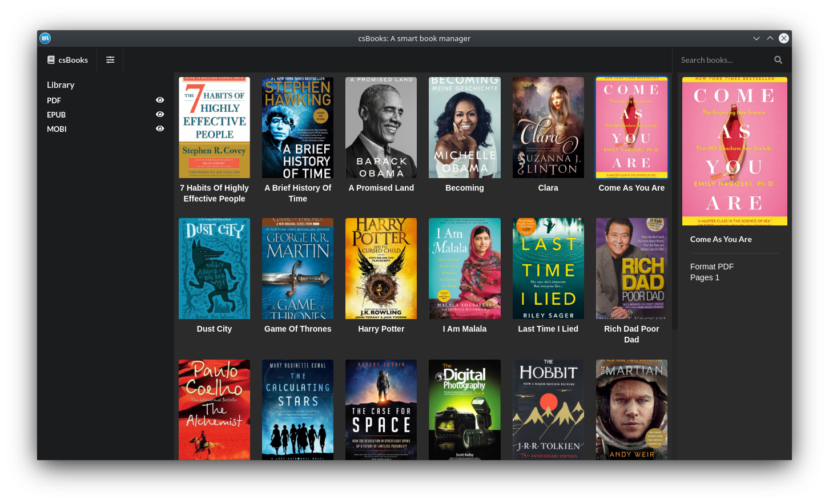Select the EPUB library filter
This screenshot has width=829, height=504.
(x=57, y=115)
